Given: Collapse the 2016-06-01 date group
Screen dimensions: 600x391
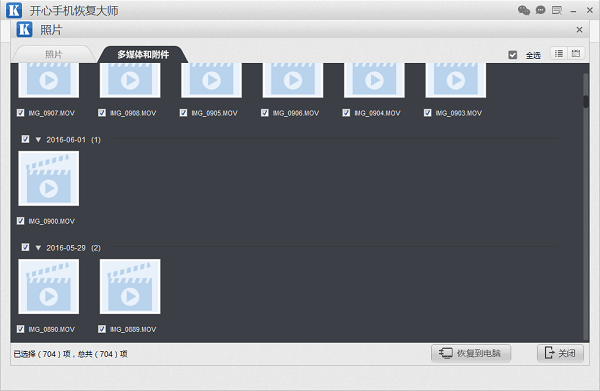Looking at the screenshot, I should tap(38, 140).
